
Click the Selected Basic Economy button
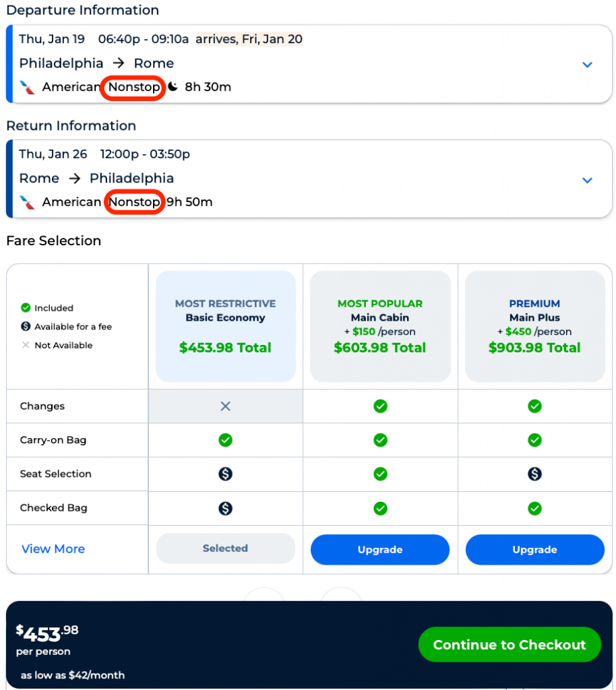[226, 548]
